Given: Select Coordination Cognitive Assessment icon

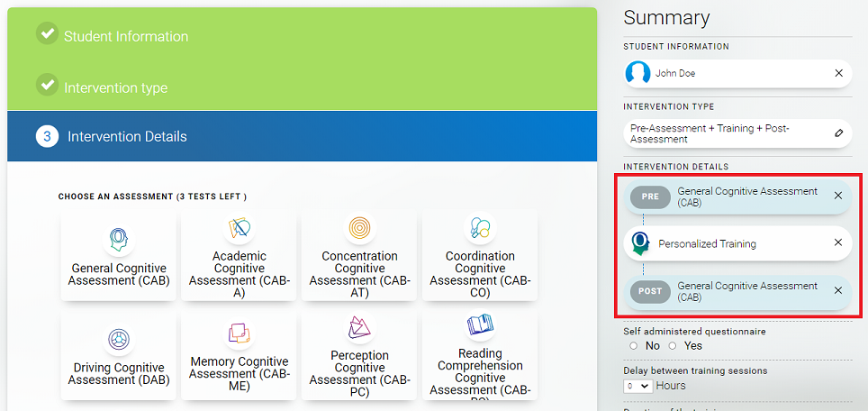Looking at the screenshot, I should pyautogui.click(x=480, y=228).
